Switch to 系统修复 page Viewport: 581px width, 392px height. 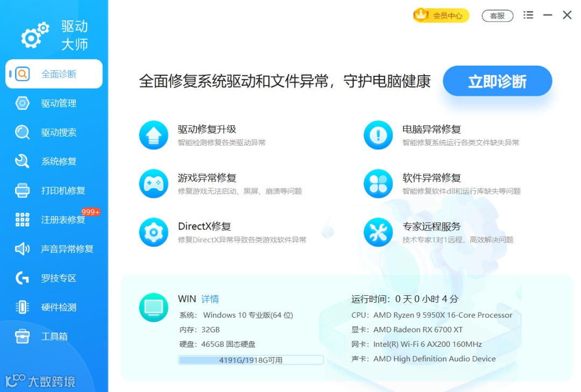point(54,161)
